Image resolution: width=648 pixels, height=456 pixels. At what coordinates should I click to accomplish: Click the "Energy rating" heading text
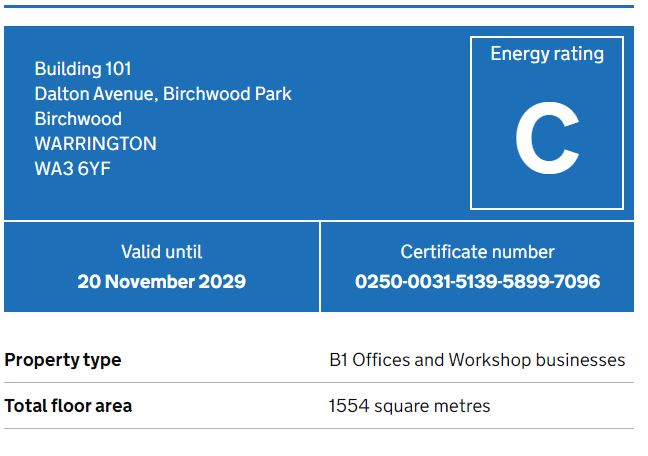tap(546, 54)
